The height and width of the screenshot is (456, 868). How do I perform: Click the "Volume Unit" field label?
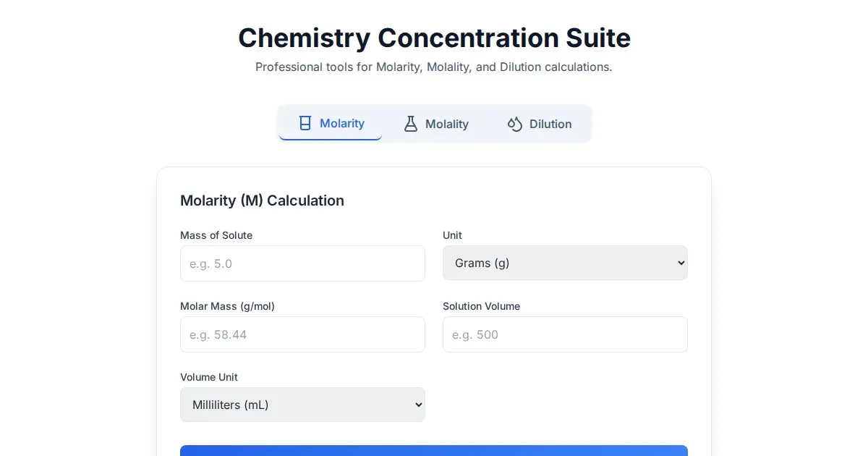pos(209,377)
